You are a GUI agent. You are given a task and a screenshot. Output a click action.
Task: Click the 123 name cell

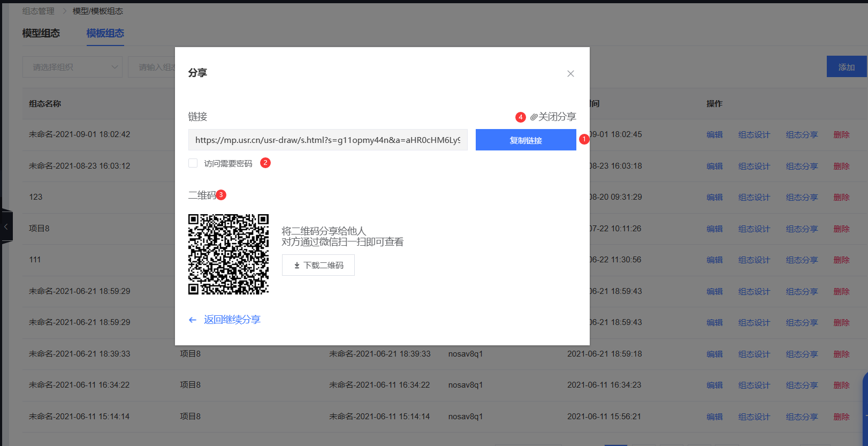(x=35, y=197)
